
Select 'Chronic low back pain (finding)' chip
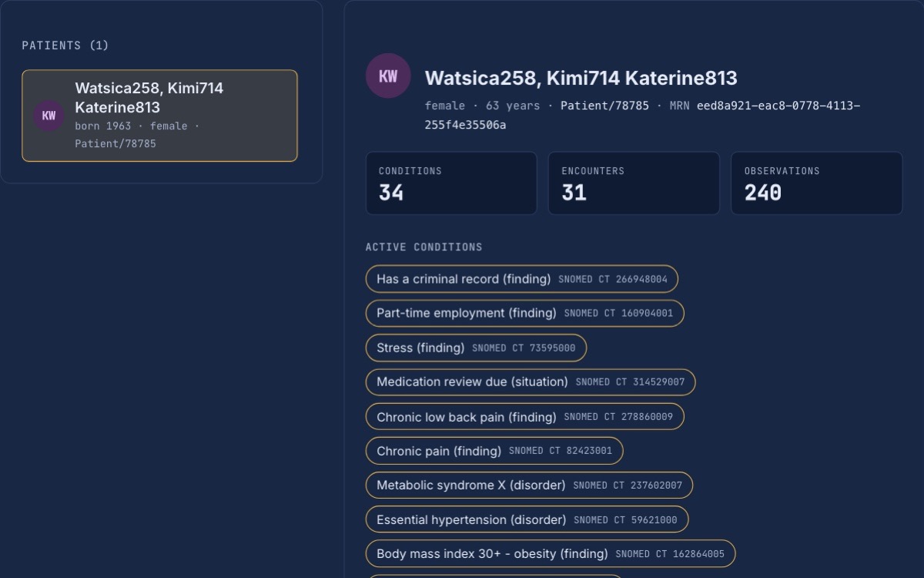click(x=524, y=417)
